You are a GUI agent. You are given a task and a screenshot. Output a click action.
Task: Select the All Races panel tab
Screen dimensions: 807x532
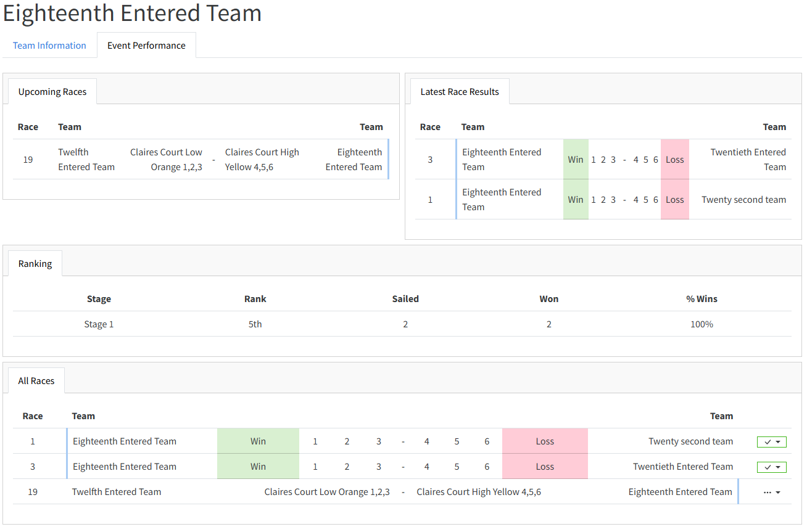[36, 381]
